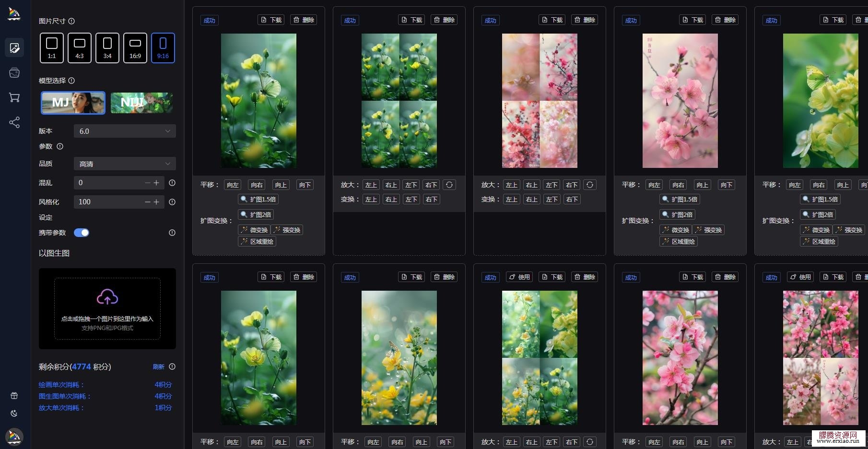
Task: Open bottom-row yellow rapeseed flower thumbnail
Action: click(399, 358)
